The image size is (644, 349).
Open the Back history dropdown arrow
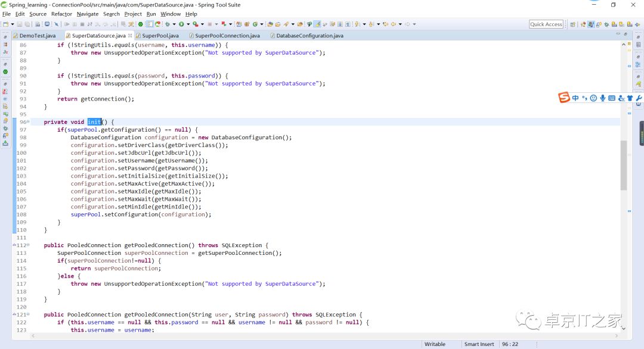click(x=401, y=24)
